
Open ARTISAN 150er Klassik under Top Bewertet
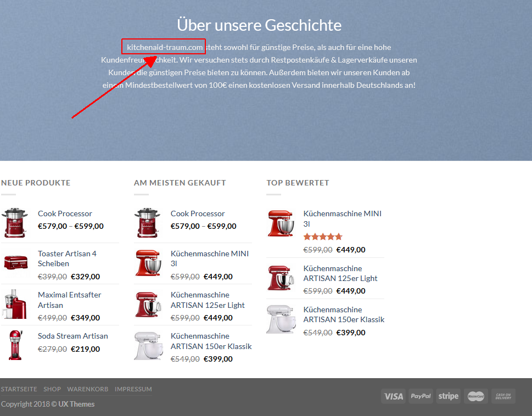[x=344, y=314]
